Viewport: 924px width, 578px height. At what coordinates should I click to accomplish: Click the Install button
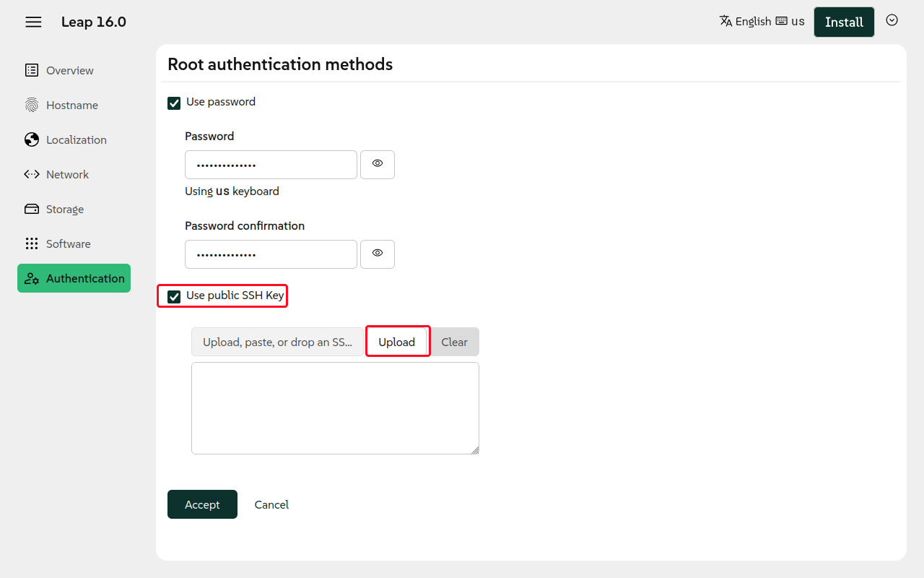[x=843, y=22]
